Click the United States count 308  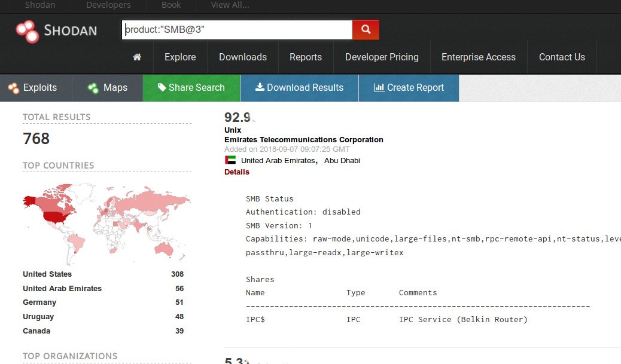pyautogui.click(x=178, y=274)
